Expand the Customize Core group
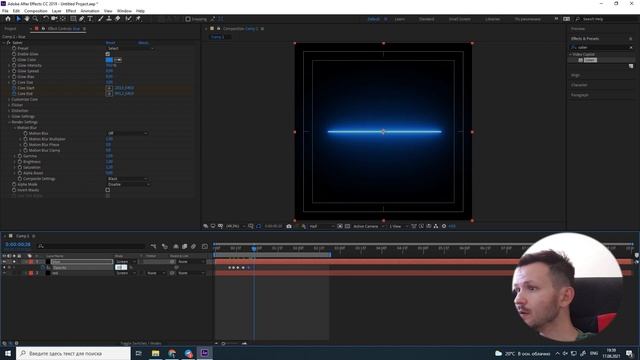Viewport: 640px width, 360px height. pyautogui.click(x=9, y=99)
